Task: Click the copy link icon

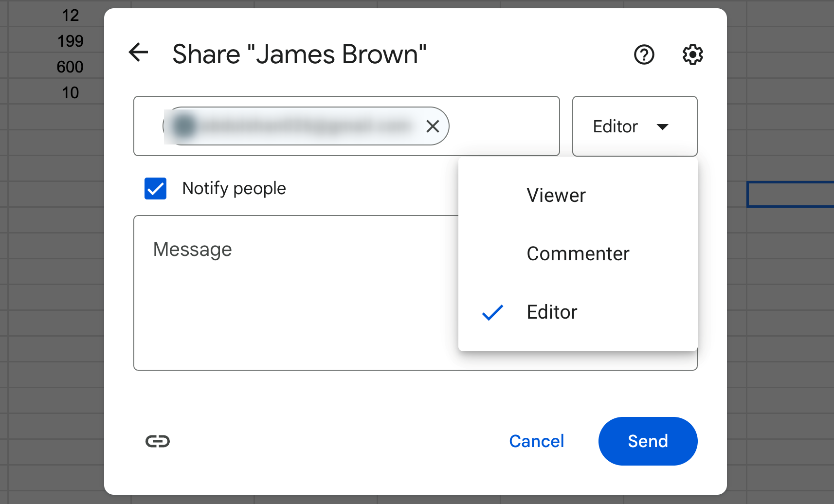Action: pos(158,441)
